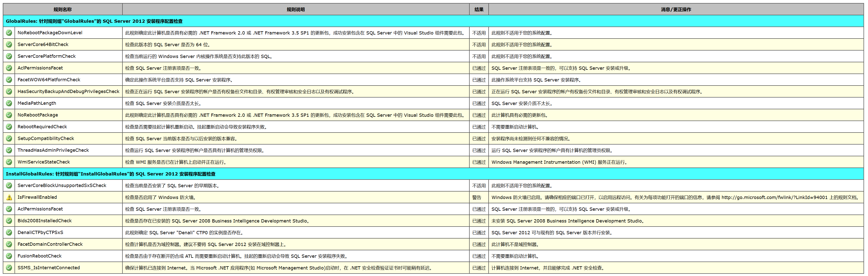Click the 规则名称 column header
868x276 pixels.
[x=63, y=9]
